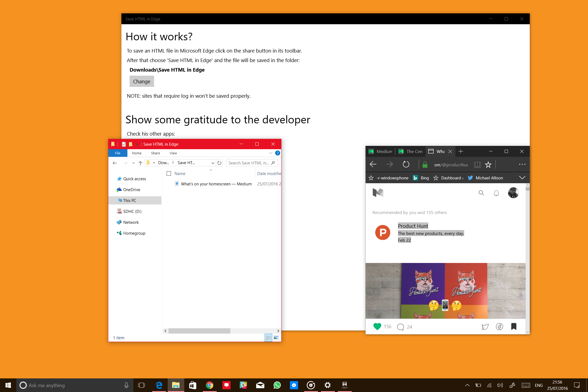Open address bar history dropdown
Image resolution: width=588 pixels, height=392 pixels.
click(x=213, y=163)
